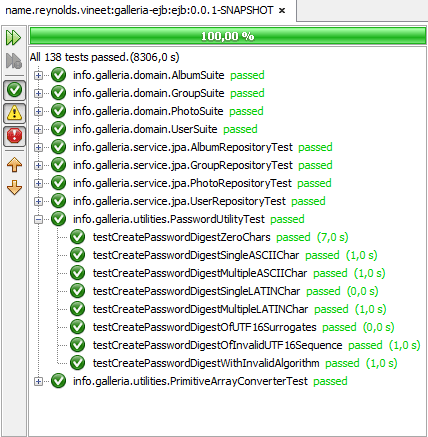The height and width of the screenshot is (437, 428).
Task: Click the Next Failure down arrow
Action: point(14,187)
